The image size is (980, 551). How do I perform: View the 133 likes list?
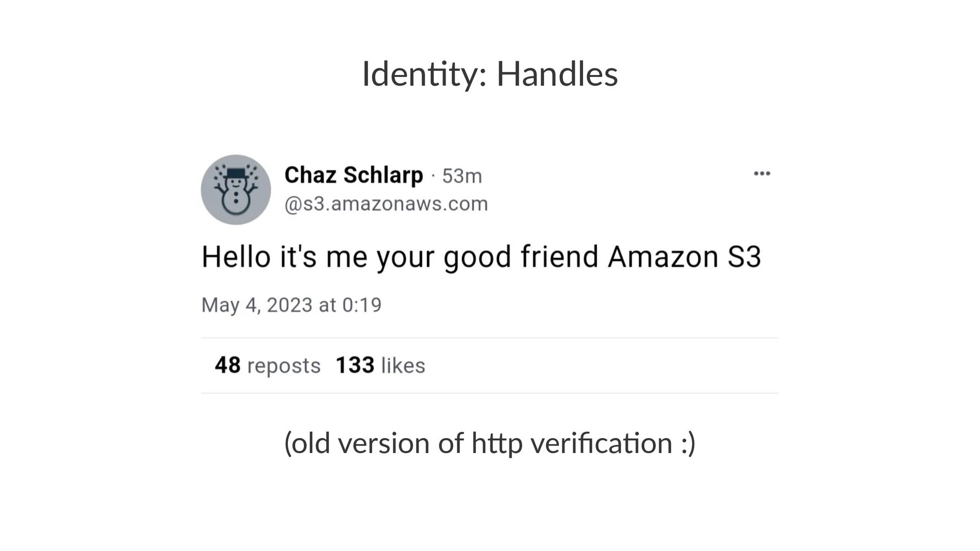pyautogui.click(x=380, y=365)
